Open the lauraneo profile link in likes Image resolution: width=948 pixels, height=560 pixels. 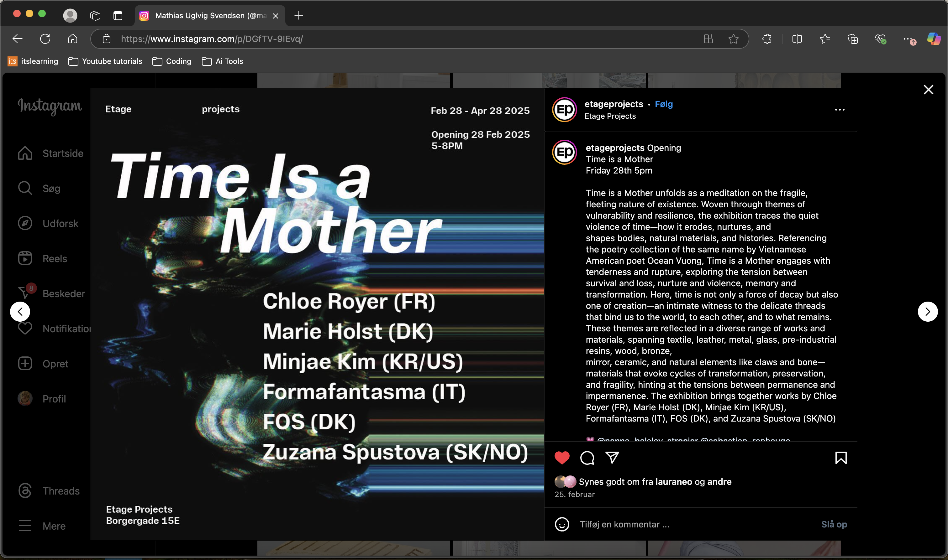[x=673, y=481]
